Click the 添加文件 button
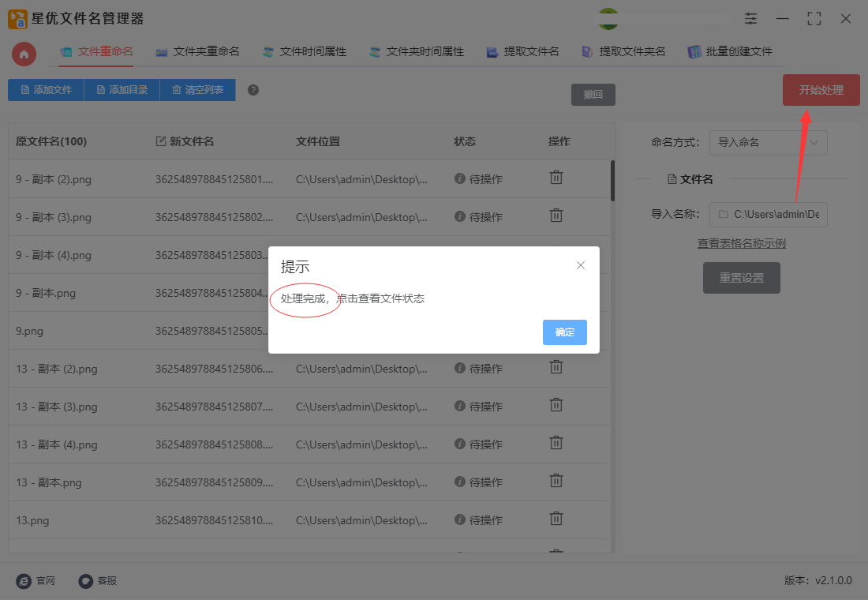868x600 pixels. 46,90
